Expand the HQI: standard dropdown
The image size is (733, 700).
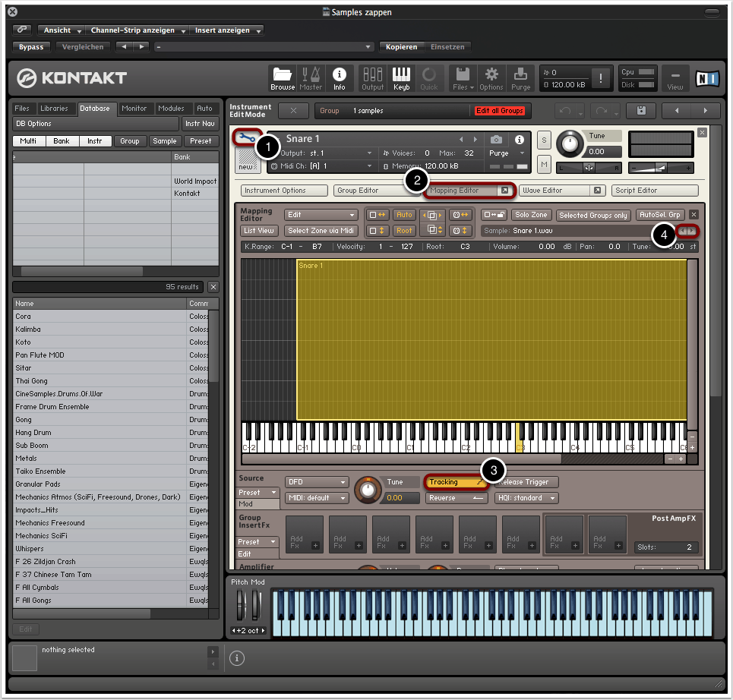(x=526, y=498)
